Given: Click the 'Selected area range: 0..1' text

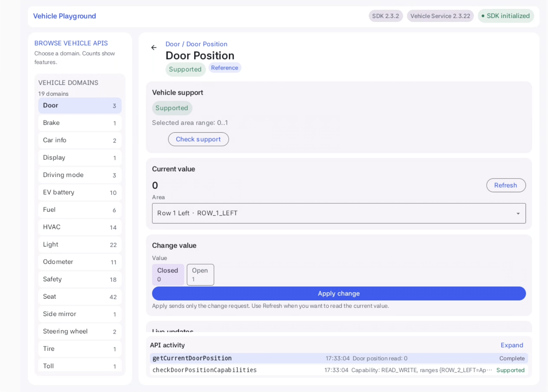Looking at the screenshot, I should point(190,123).
